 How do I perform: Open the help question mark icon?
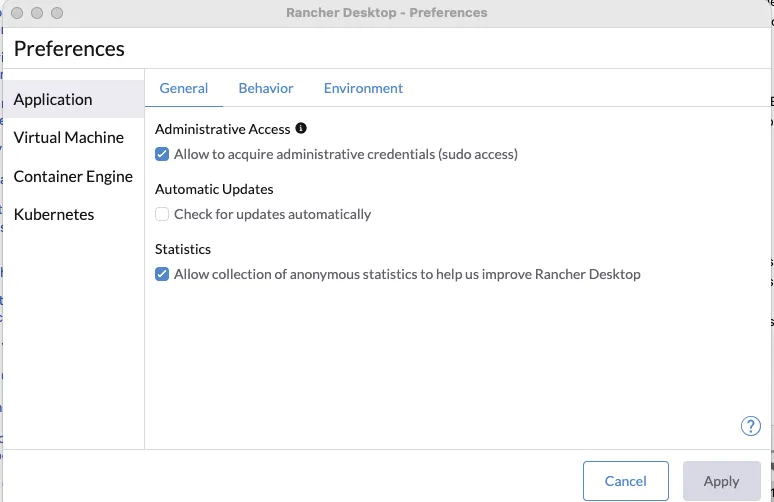(750, 427)
